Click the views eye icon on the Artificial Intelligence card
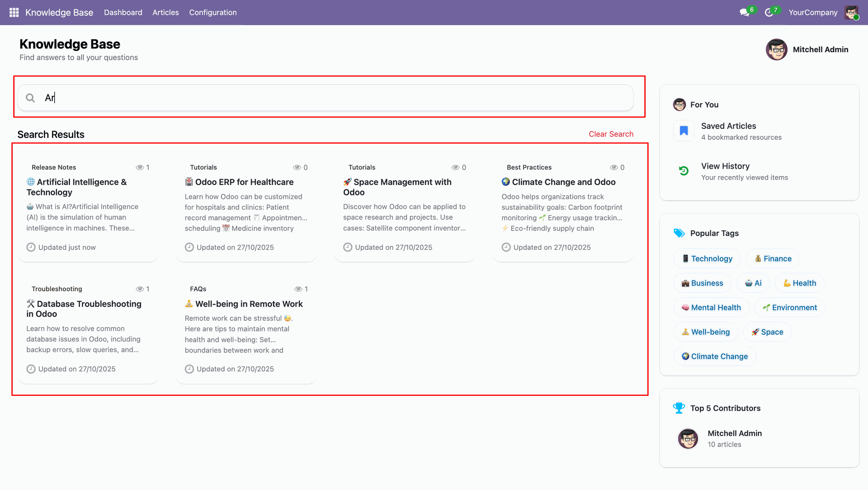Viewport: 868px width, 490px height. pyautogui.click(x=140, y=167)
